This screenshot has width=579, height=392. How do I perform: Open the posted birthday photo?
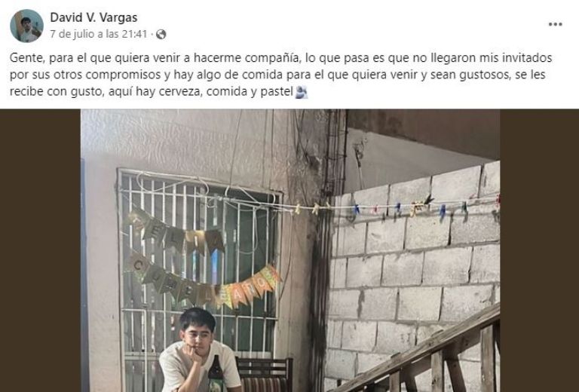point(290,250)
